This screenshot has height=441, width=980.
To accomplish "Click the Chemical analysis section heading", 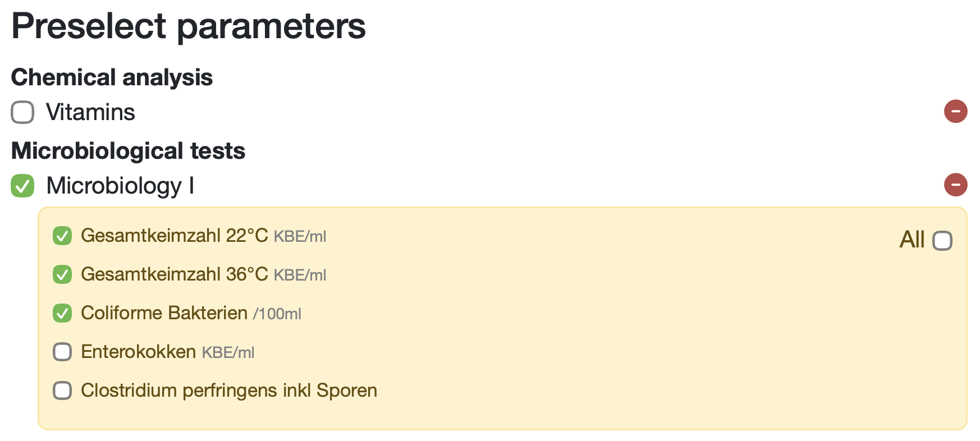I will [x=112, y=77].
